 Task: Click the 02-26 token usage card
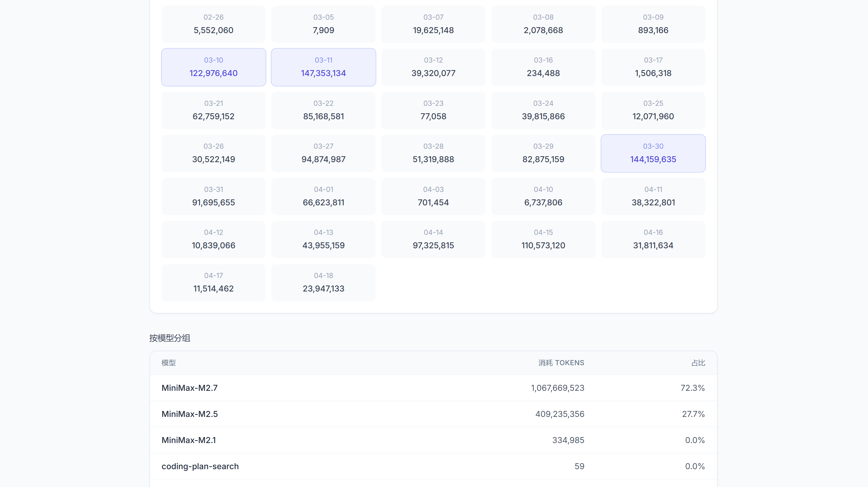click(214, 24)
